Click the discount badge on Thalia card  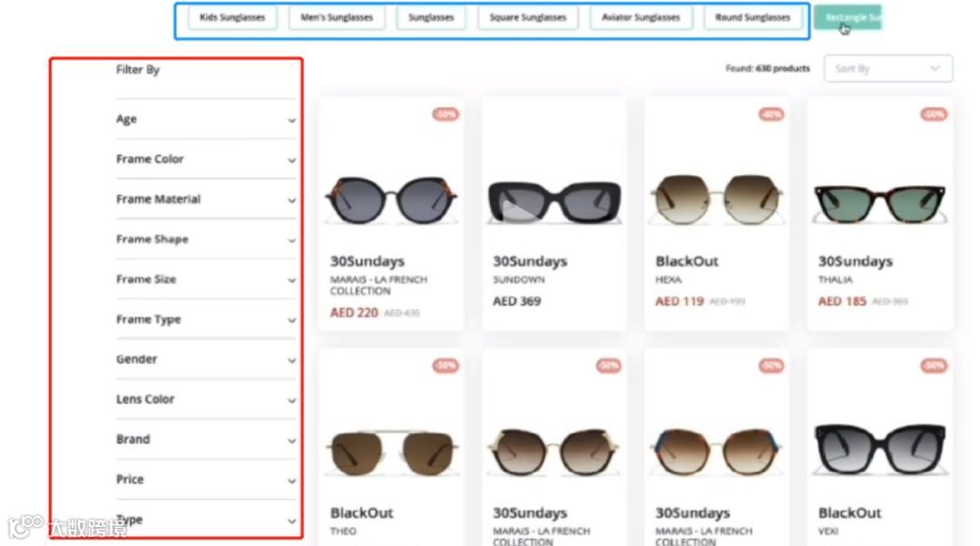click(x=934, y=114)
